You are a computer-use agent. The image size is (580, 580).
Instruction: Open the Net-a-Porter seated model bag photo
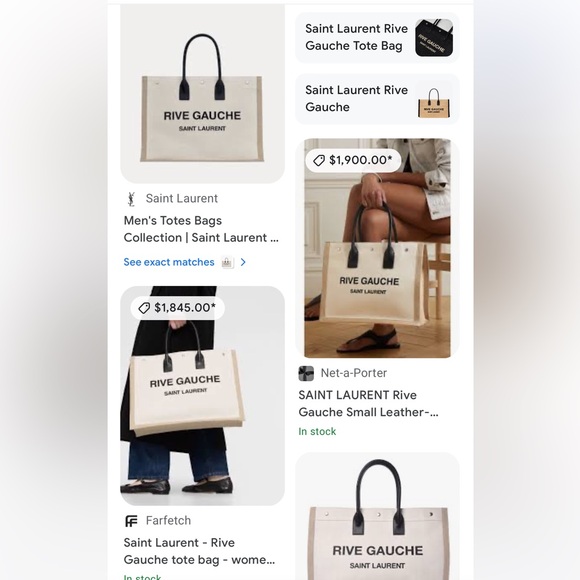pos(377,248)
